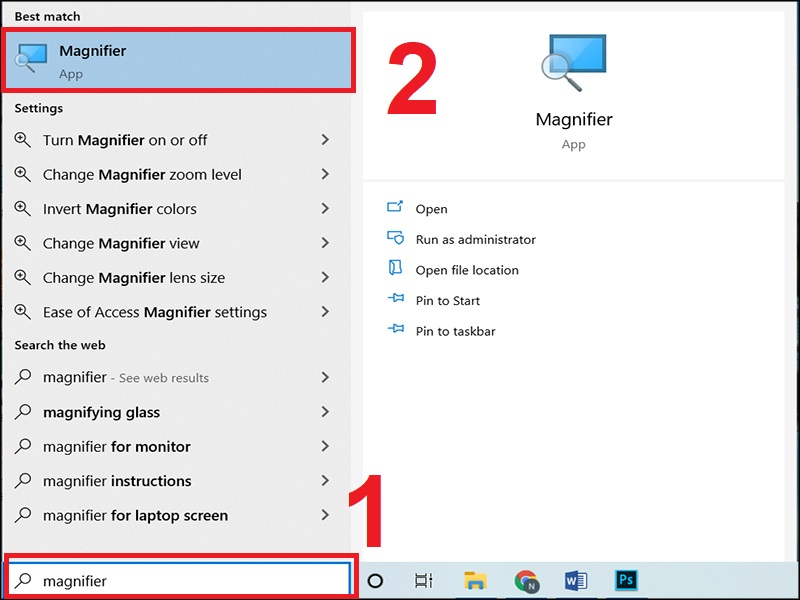Viewport: 800px width, 600px height.
Task: Expand arrow for magnifier for laptop screen
Action: click(325, 515)
